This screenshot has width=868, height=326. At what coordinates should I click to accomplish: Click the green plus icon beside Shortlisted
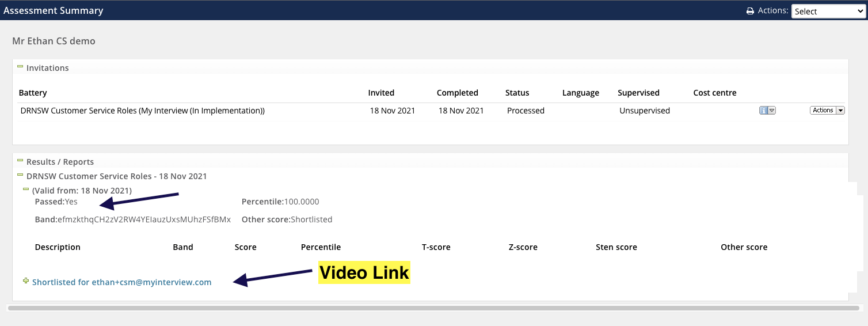25,281
